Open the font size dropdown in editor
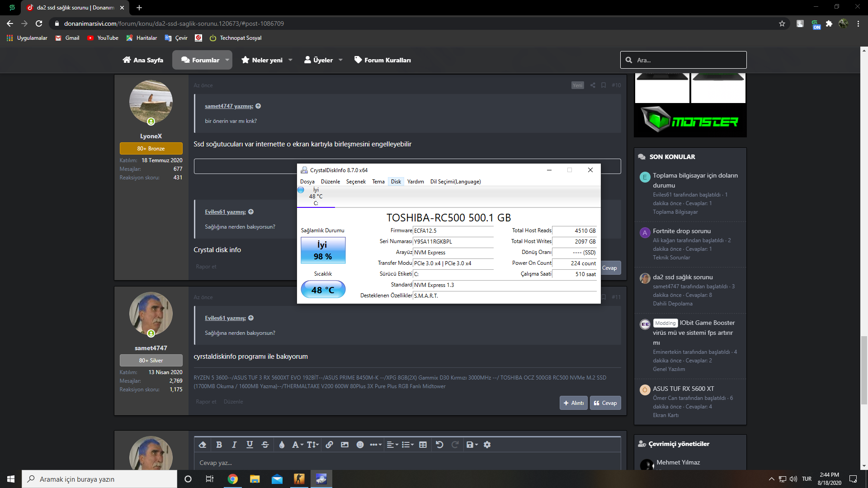 point(313,445)
